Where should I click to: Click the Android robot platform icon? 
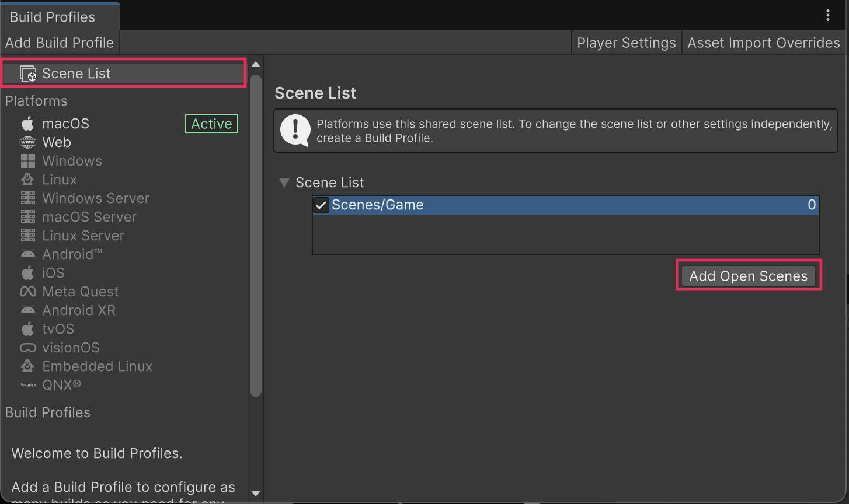(27, 254)
